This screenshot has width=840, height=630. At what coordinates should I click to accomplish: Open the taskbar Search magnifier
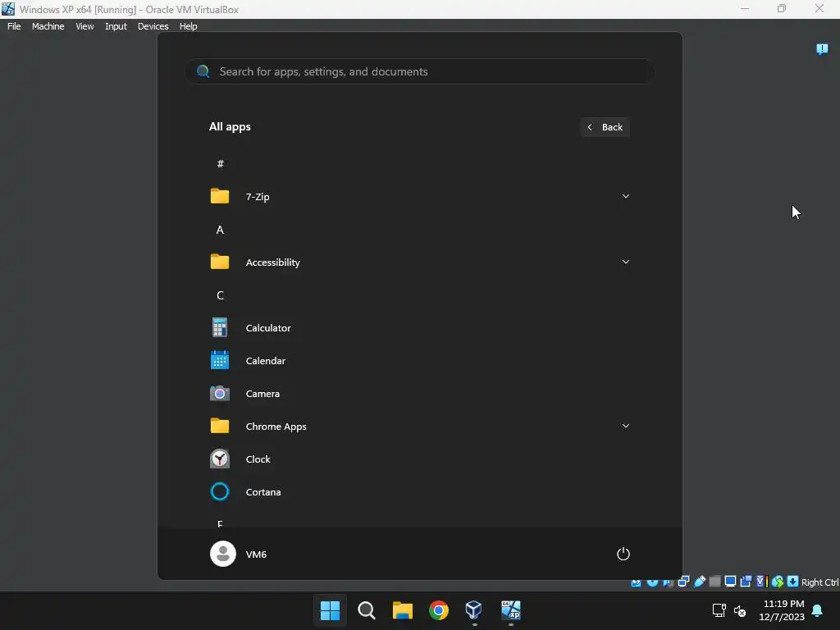(367, 610)
